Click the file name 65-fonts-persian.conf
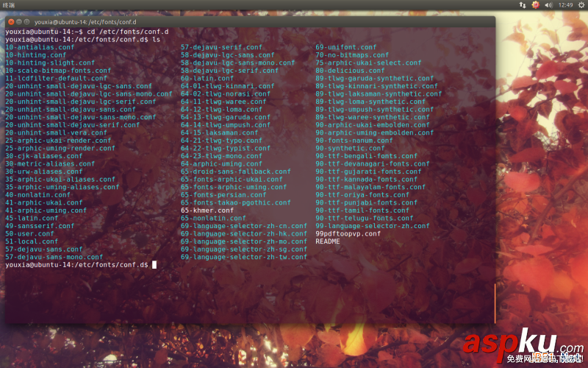 click(223, 195)
